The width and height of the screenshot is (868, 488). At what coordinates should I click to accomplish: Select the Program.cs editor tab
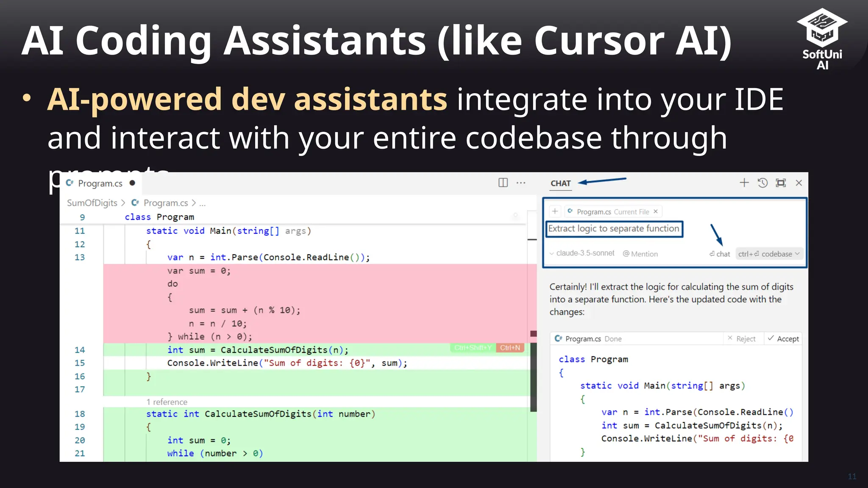pos(100,183)
